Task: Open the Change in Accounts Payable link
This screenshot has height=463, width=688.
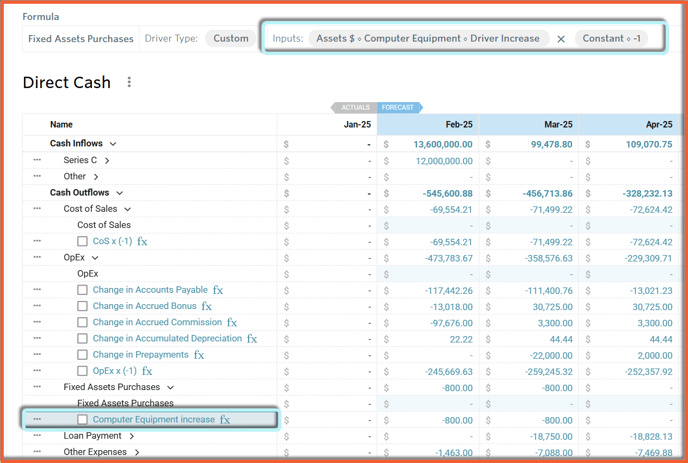Action: 150,290
